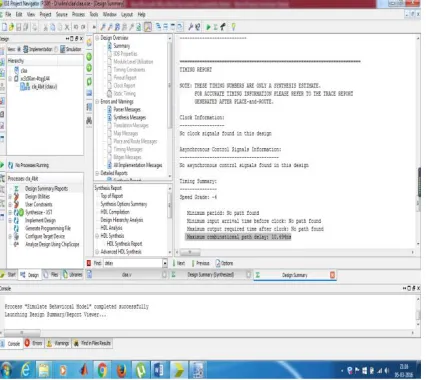
Task: Switch to the Warnings console tab
Action: (58, 343)
